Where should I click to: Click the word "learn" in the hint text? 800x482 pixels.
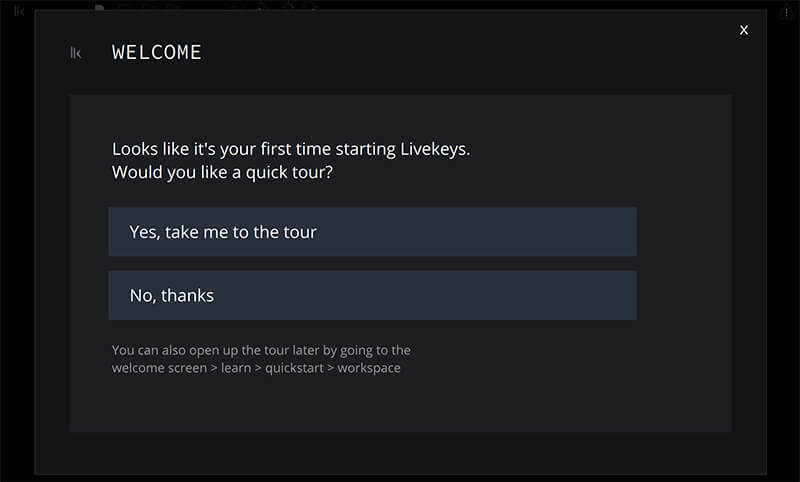pos(236,368)
